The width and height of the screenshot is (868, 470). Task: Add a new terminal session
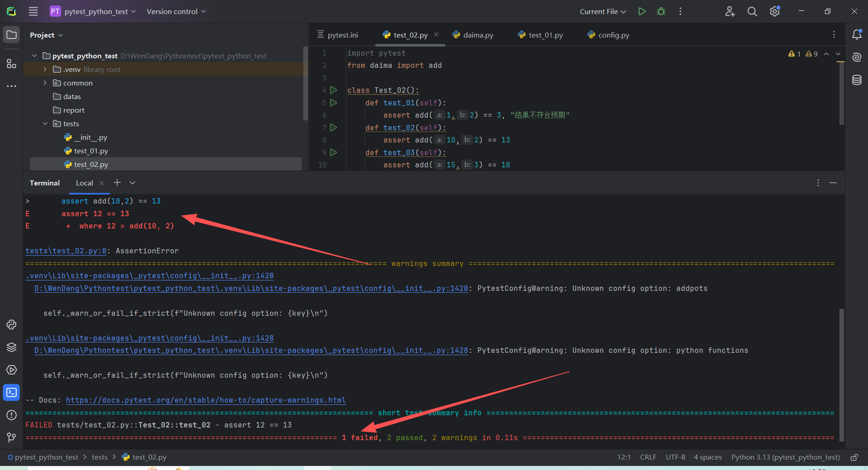tap(117, 182)
